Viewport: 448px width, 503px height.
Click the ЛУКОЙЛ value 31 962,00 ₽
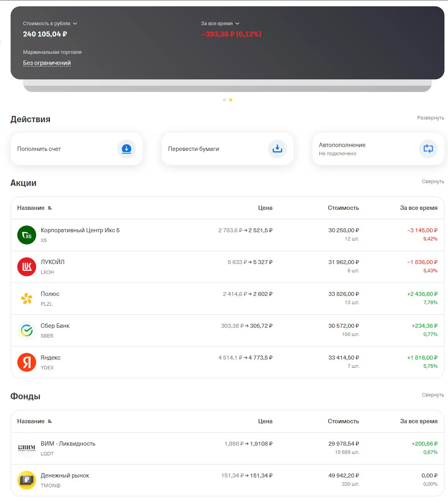[343, 262]
